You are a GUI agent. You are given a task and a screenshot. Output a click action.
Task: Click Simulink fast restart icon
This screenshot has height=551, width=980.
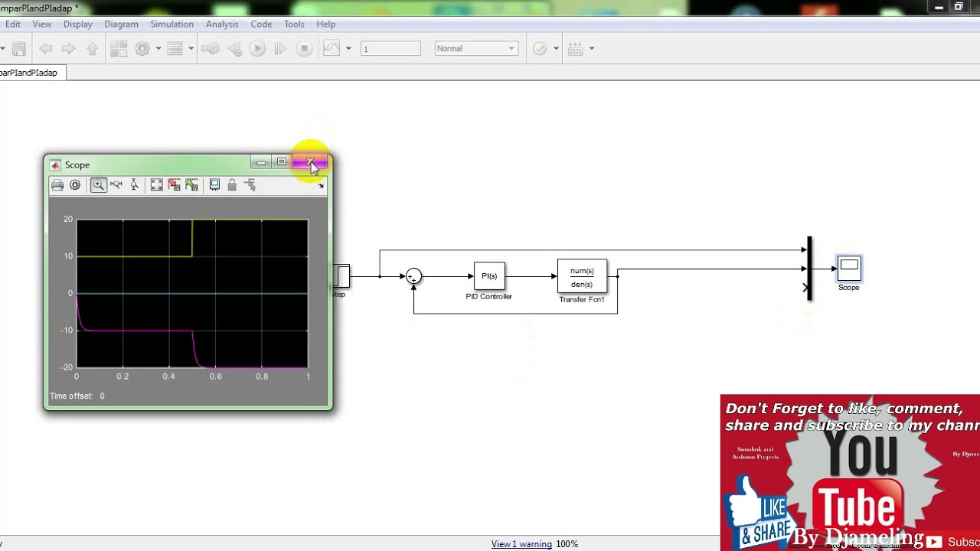click(210, 48)
